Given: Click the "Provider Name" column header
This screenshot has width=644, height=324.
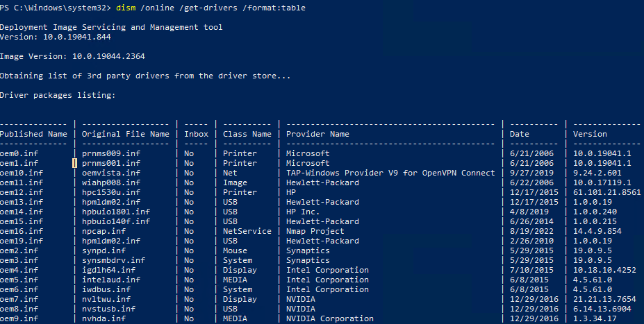Looking at the screenshot, I should [x=317, y=134].
